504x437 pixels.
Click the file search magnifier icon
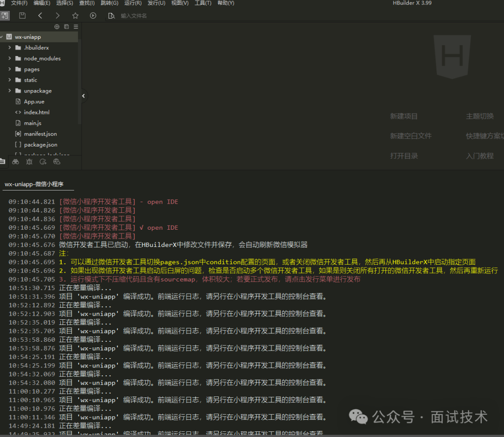(111, 16)
